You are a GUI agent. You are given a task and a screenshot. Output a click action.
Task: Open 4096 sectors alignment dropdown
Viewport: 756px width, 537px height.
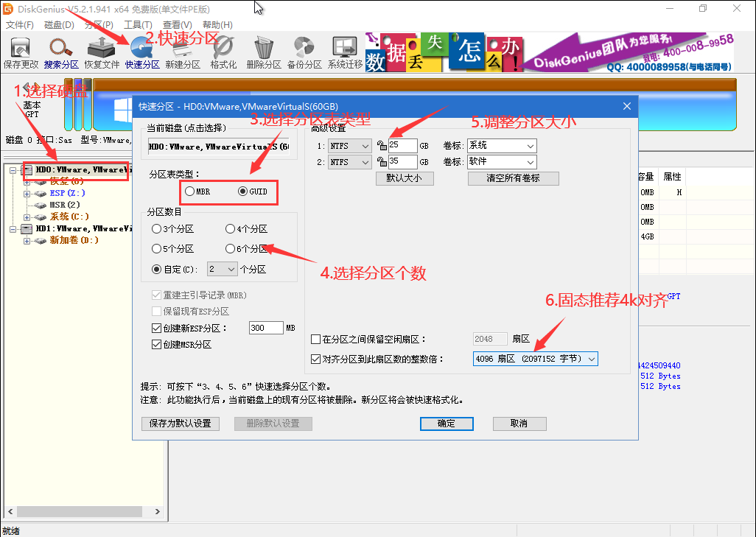point(535,359)
